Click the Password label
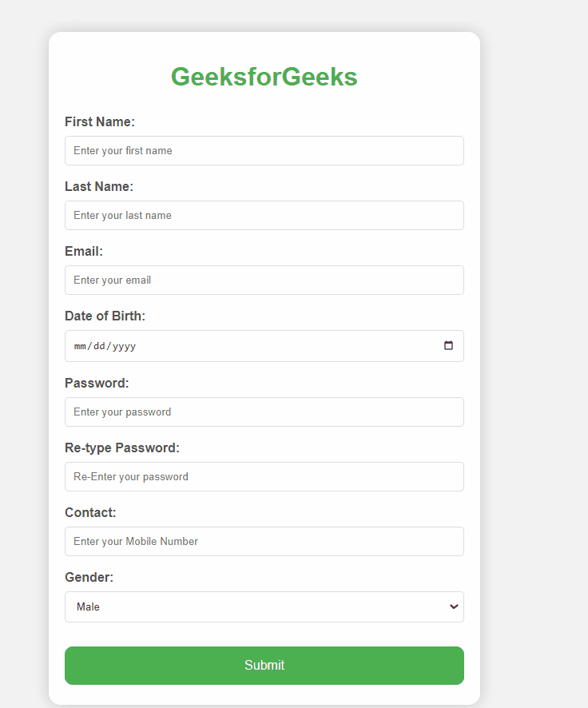The width and height of the screenshot is (588, 708). click(x=96, y=383)
